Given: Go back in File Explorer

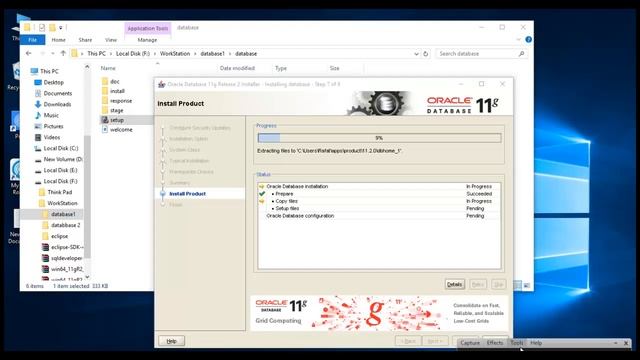Looking at the screenshot, I should (29, 53).
